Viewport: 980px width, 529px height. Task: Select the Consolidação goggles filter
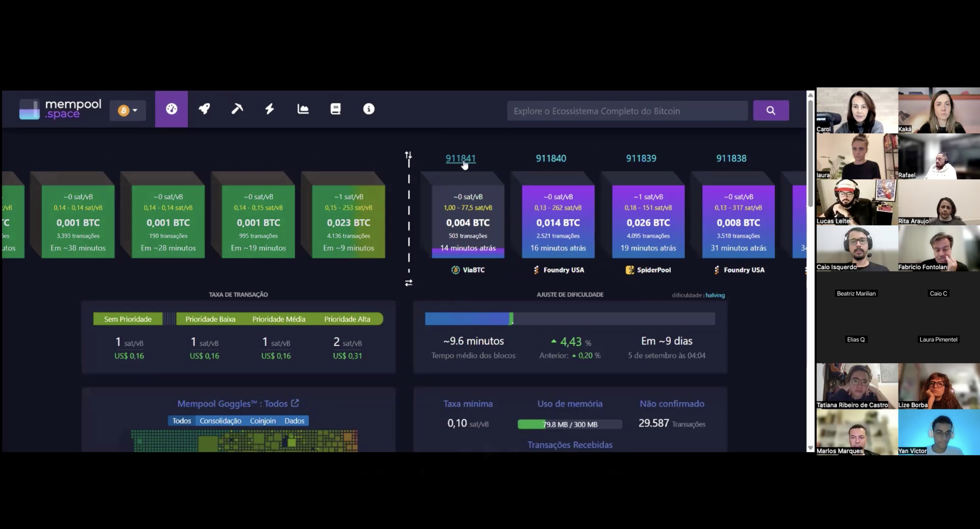pyautogui.click(x=220, y=420)
